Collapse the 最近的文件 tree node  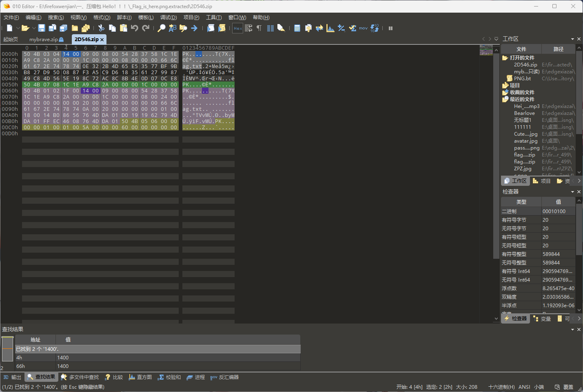click(505, 99)
